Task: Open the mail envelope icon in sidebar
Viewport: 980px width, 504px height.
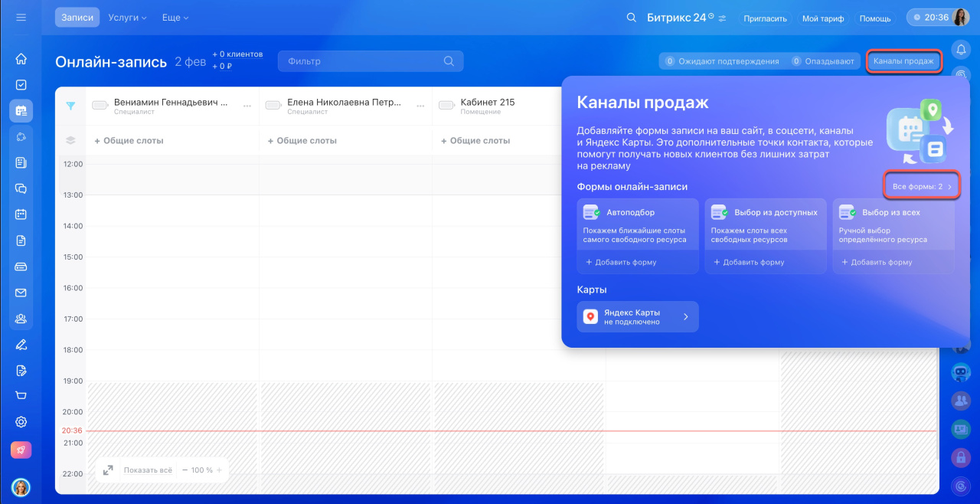Action: coord(21,293)
